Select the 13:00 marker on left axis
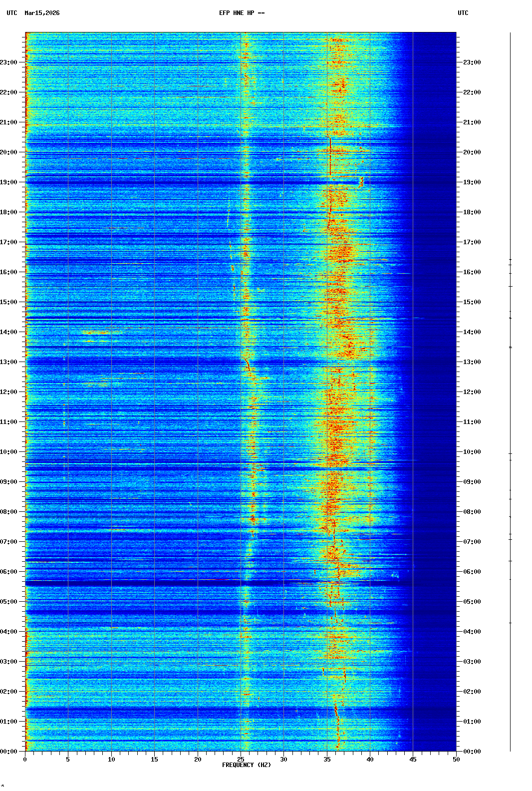Viewport: 532px width, 791px height. click(x=9, y=362)
